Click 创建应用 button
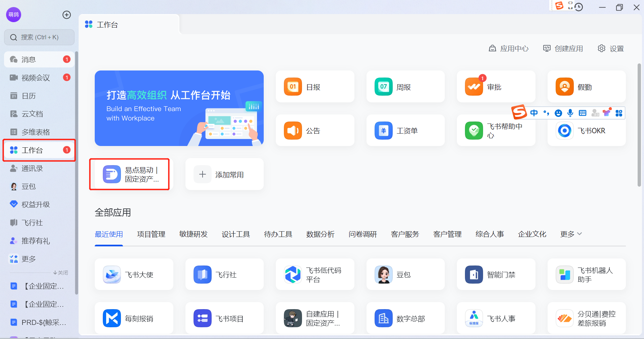Viewport: 644px width, 339px height. click(563, 49)
